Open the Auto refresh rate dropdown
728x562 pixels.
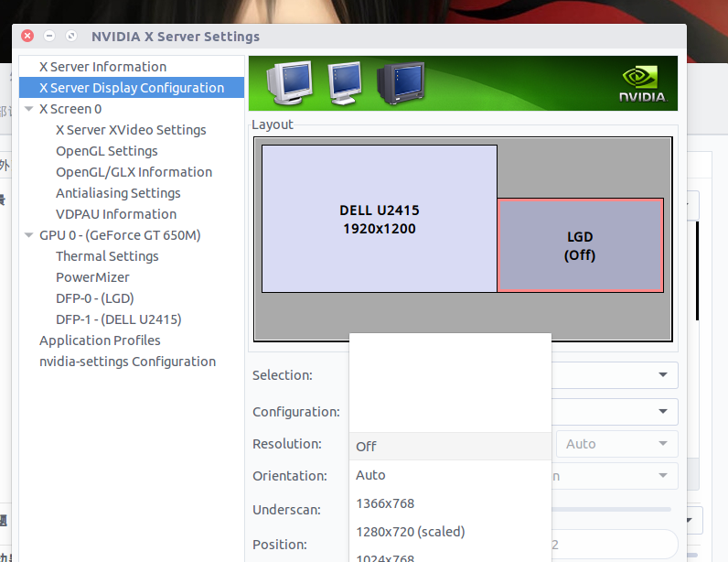click(x=617, y=444)
